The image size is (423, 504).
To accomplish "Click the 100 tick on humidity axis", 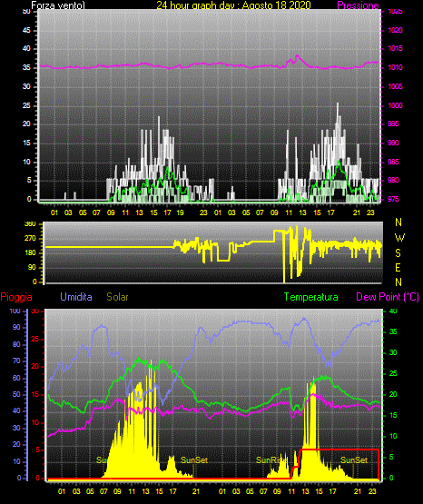I will click(15, 311).
